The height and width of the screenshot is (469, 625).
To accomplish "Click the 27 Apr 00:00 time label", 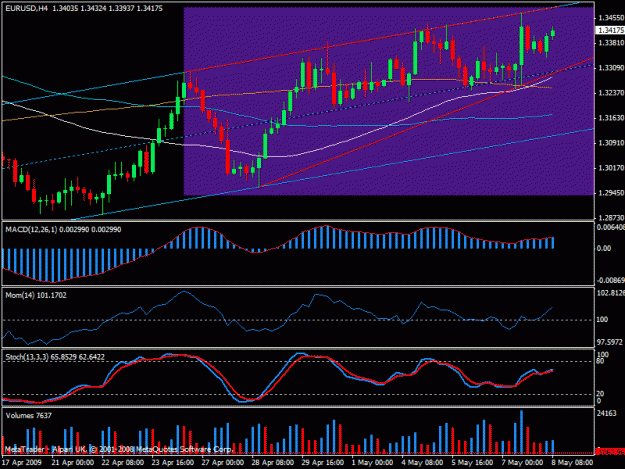I will (222, 463).
